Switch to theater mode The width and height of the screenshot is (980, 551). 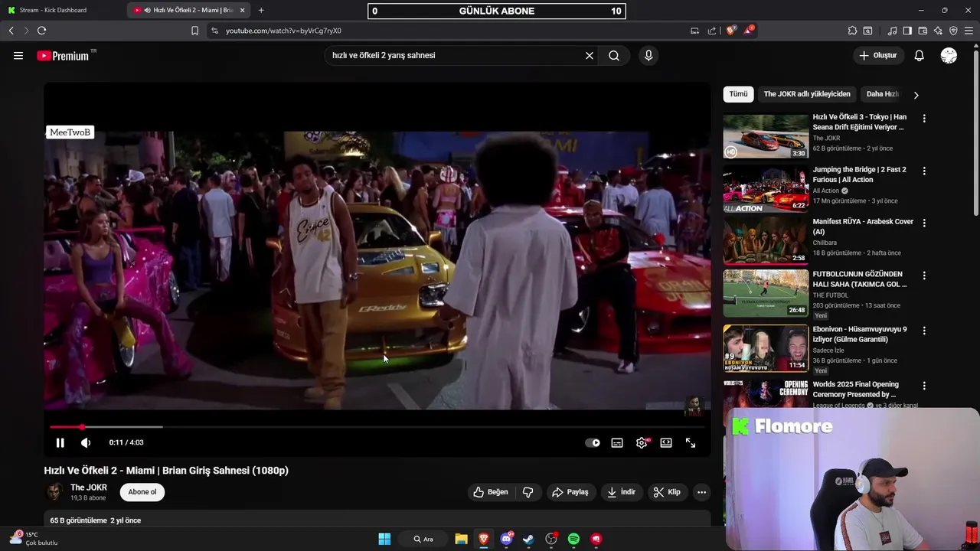[x=666, y=442]
